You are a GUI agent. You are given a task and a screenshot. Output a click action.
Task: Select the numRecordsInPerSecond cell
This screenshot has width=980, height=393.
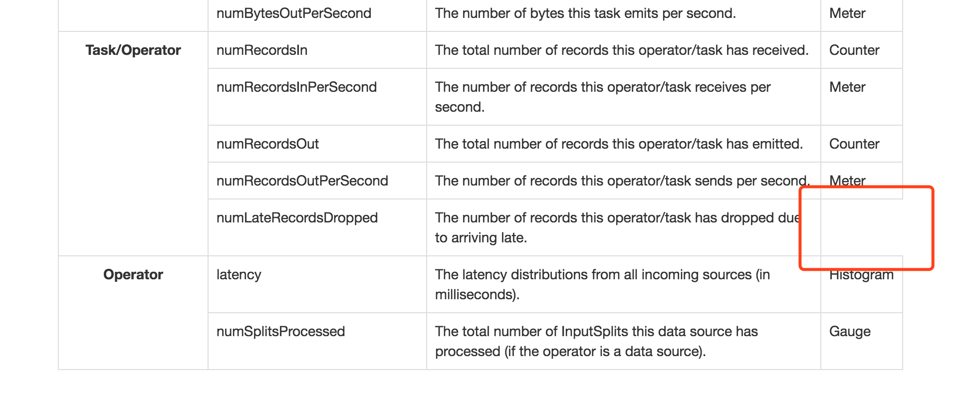[x=317, y=97]
